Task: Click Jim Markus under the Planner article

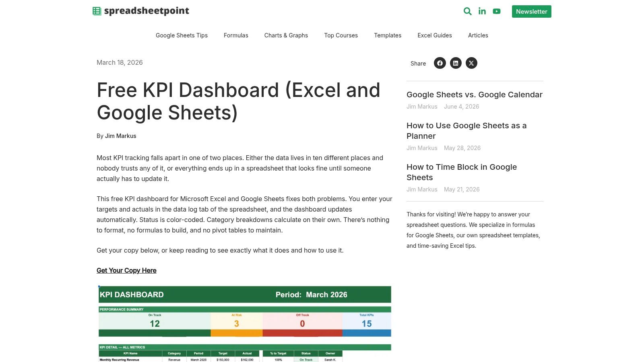Action: [422, 148]
